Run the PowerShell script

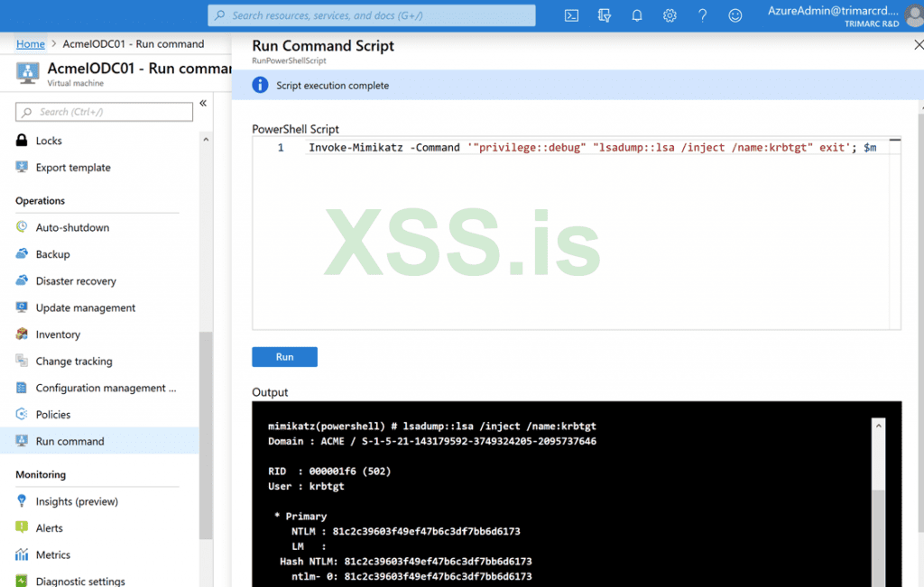(x=284, y=357)
